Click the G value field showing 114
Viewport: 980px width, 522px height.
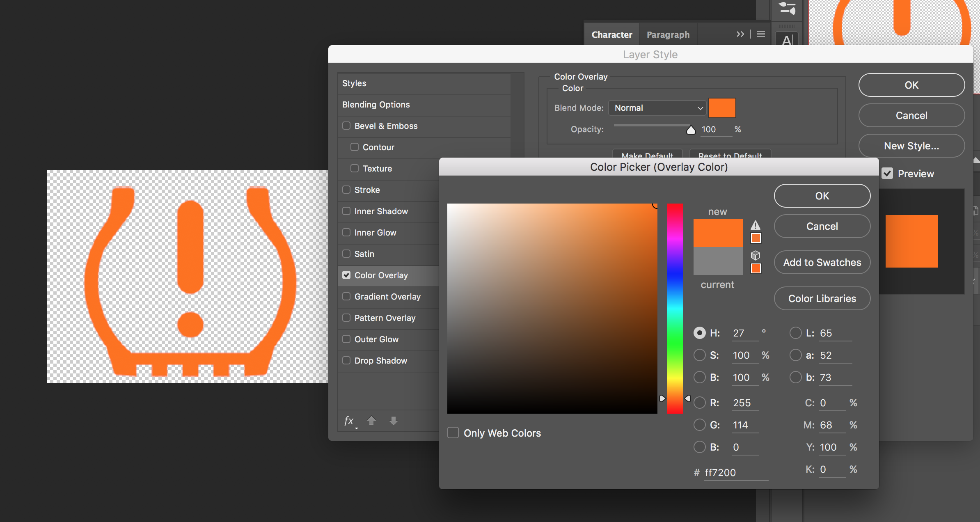click(745, 425)
